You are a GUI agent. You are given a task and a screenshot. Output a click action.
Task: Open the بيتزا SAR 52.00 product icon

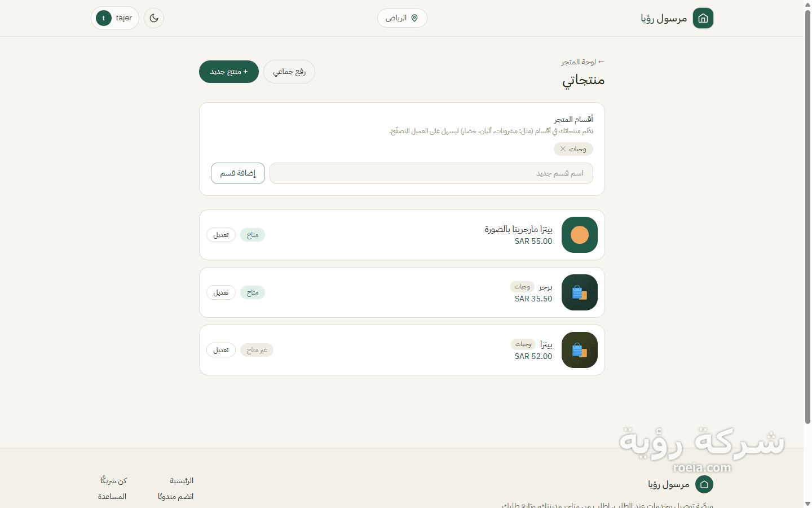580,350
